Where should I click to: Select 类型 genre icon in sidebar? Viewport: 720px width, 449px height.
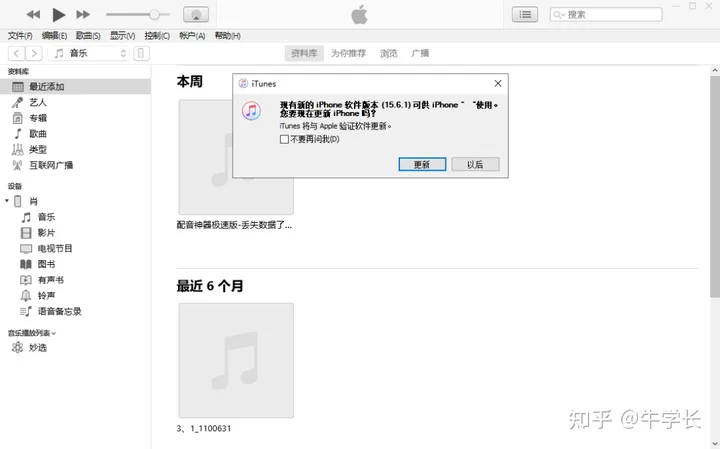(17, 150)
